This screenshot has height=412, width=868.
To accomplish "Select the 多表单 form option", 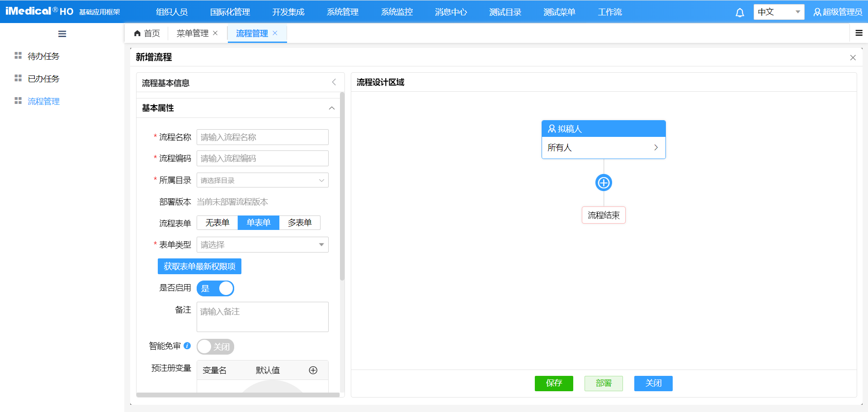I will coord(300,223).
